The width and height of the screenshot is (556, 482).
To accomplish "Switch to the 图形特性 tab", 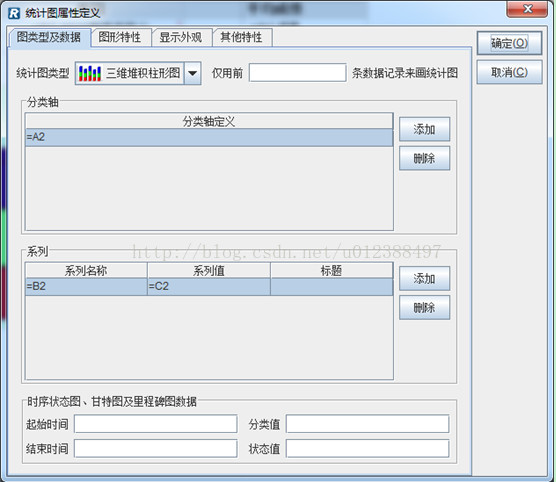I will (120, 37).
